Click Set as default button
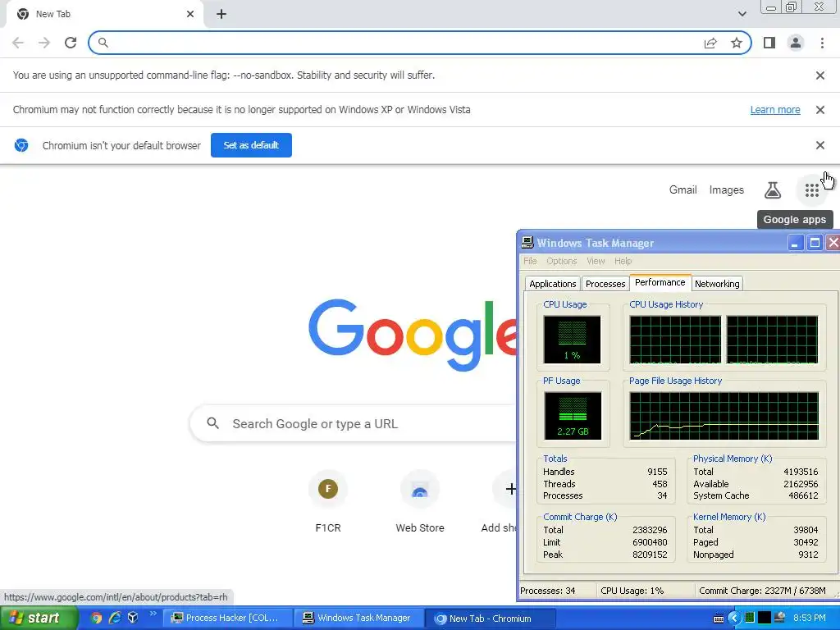840x630 pixels. coord(251,145)
